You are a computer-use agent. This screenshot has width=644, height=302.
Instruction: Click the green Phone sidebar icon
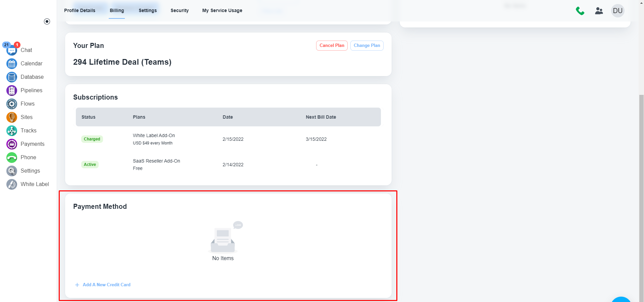coord(12,158)
